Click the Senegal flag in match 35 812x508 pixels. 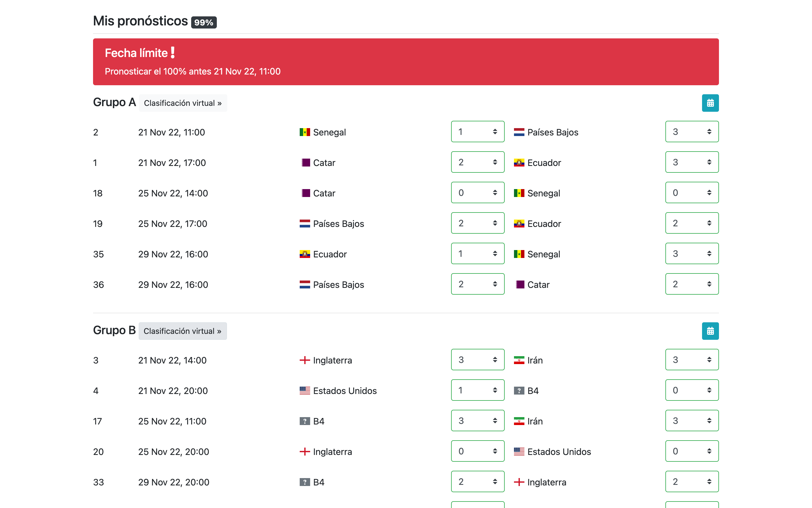tap(519, 254)
